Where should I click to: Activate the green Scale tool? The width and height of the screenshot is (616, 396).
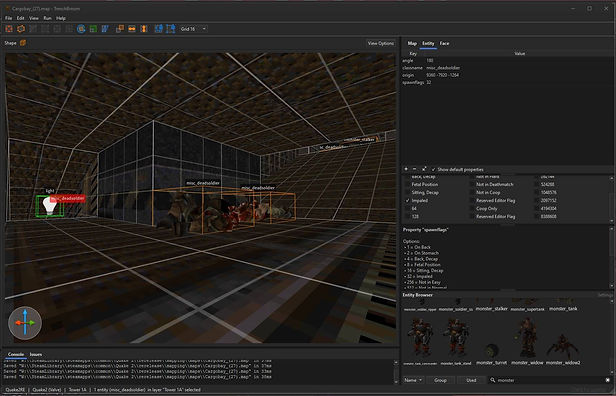tap(93, 29)
